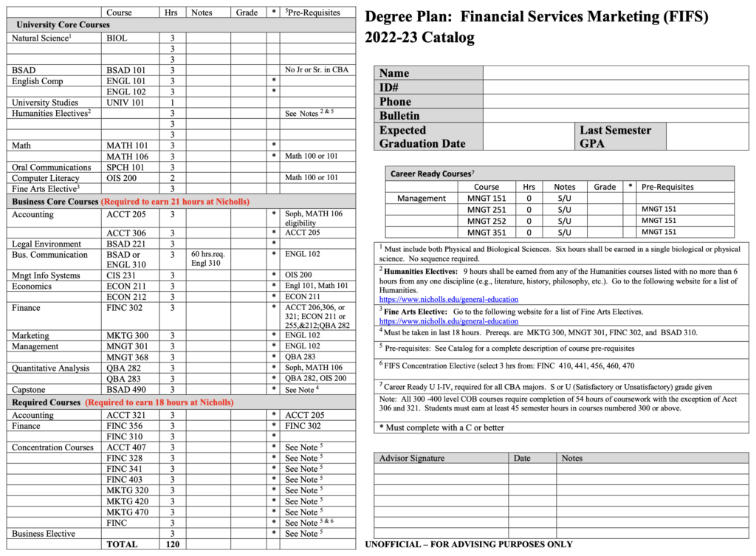Click the FINC 328 course cell
Image resolution: width=756 pixels, height=556 pixels.
pyautogui.click(x=130, y=458)
